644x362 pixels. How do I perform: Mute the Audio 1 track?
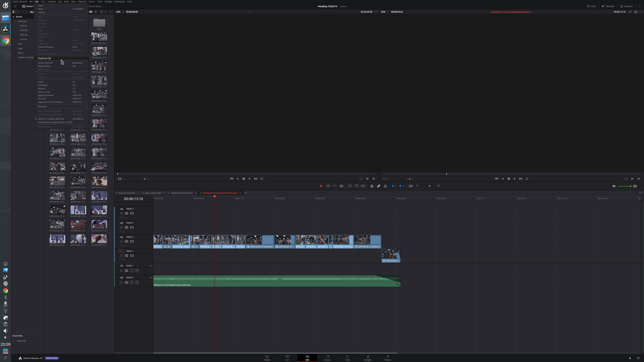(137, 270)
